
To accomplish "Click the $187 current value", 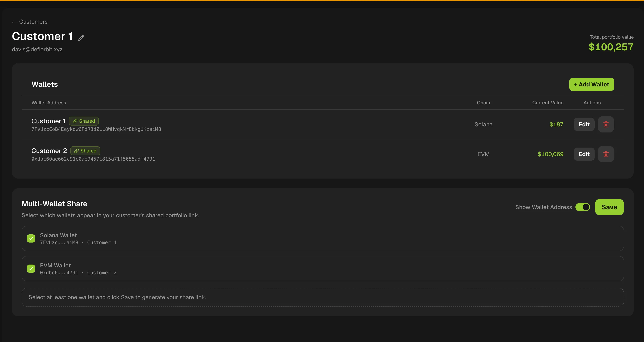I will 556,124.
